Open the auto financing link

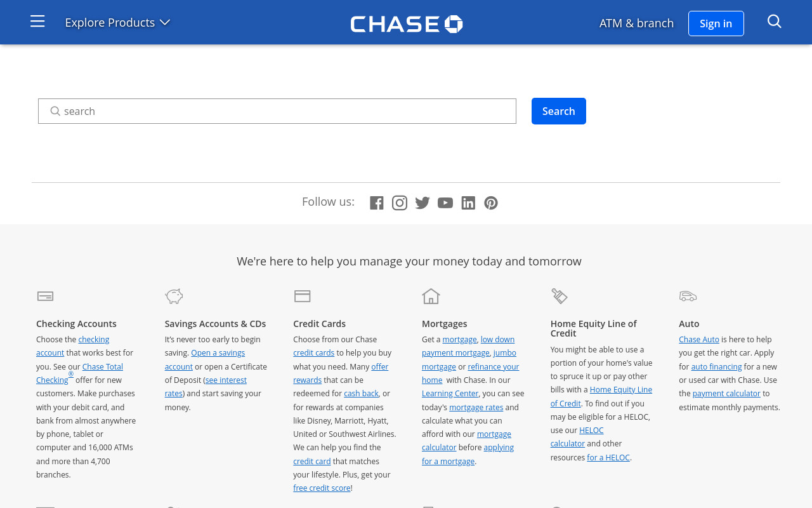[x=716, y=367]
